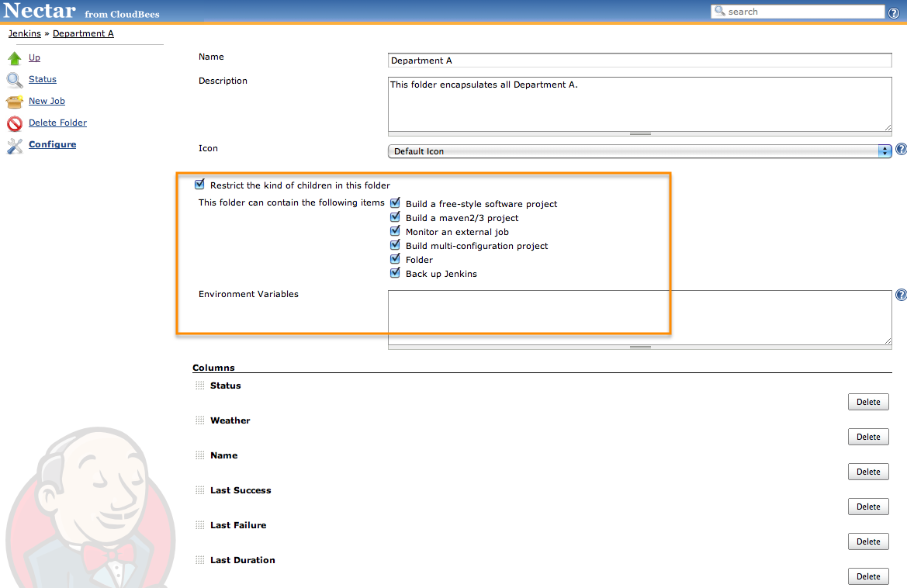Click the 'Last Duration' column name
Viewport: 907px width, 588px height.
click(x=242, y=559)
